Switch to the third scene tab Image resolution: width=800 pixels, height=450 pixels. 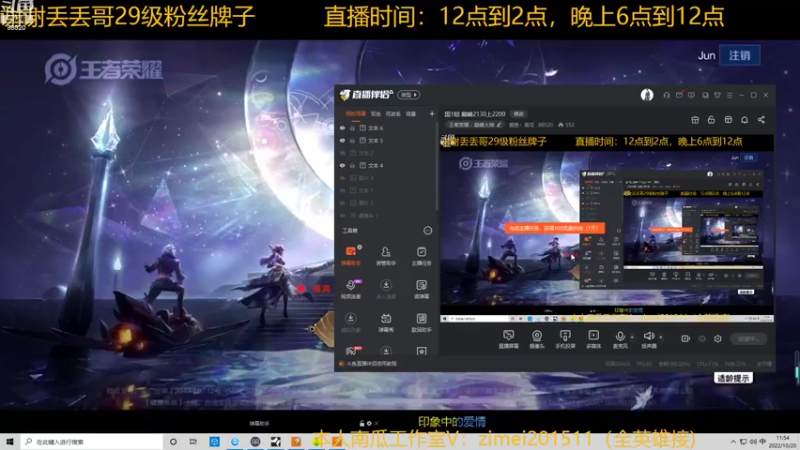[393, 114]
